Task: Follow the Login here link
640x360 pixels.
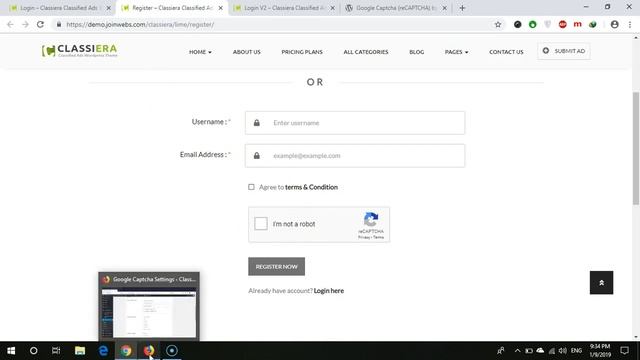Action: click(329, 291)
